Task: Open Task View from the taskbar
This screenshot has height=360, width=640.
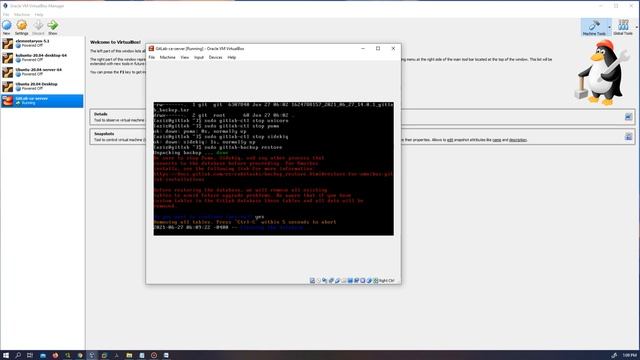Action: tap(30, 356)
